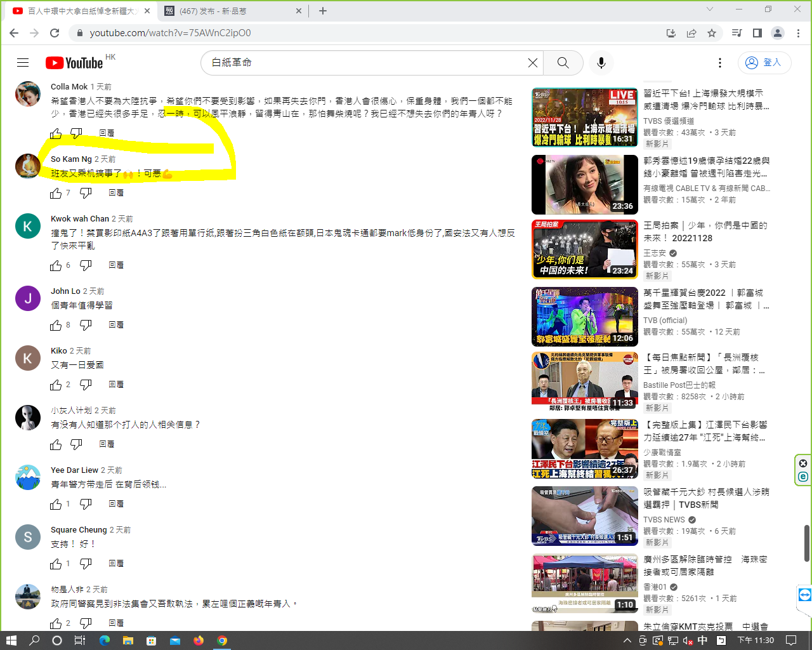This screenshot has height=650, width=812.
Task: Bookmark this page with star icon
Action: (712, 33)
